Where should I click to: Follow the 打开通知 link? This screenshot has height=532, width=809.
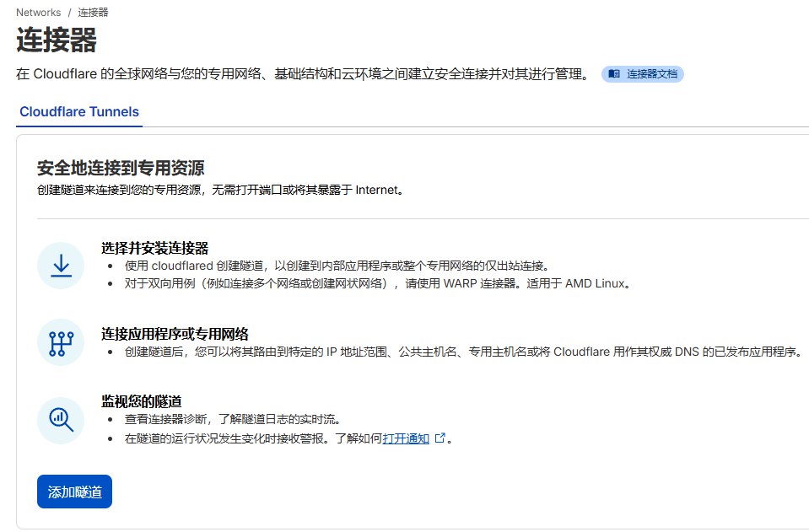[406, 438]
